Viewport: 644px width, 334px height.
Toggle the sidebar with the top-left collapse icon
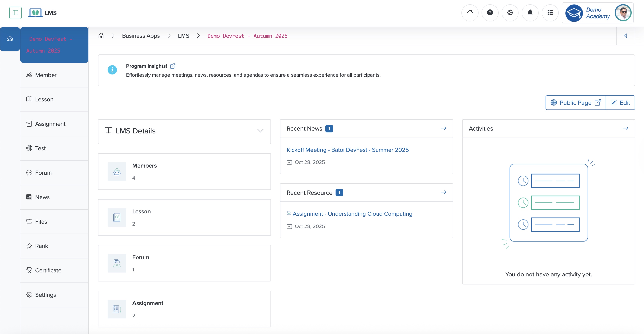[x=15, y=13]
